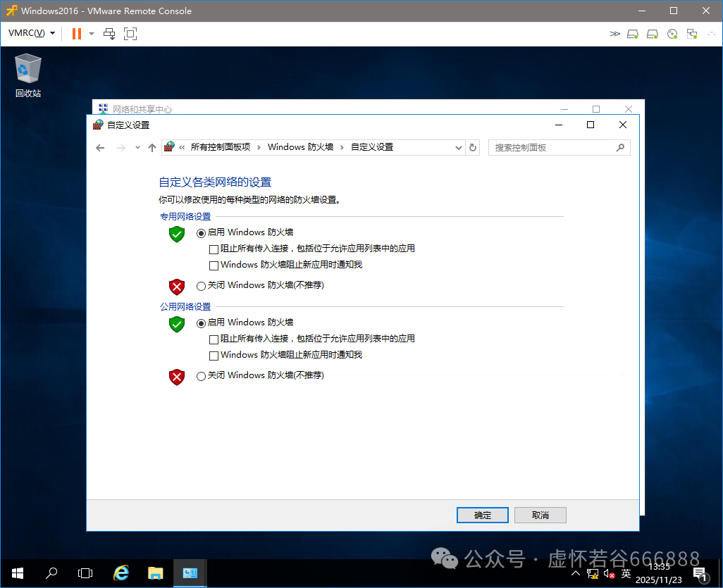Screen dimensions: 723x588
Task: Click the first hard disk device icon
Action: click(633, 34)
